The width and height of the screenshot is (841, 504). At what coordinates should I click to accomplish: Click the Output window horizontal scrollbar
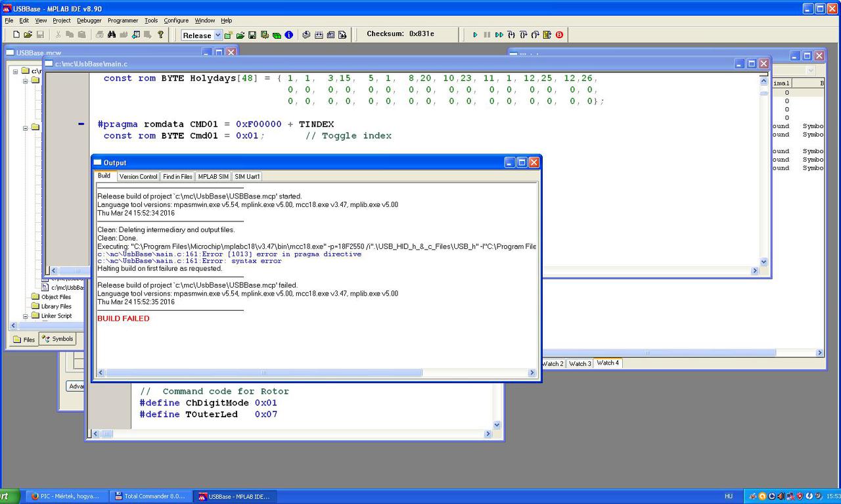[x=316, y=373]
